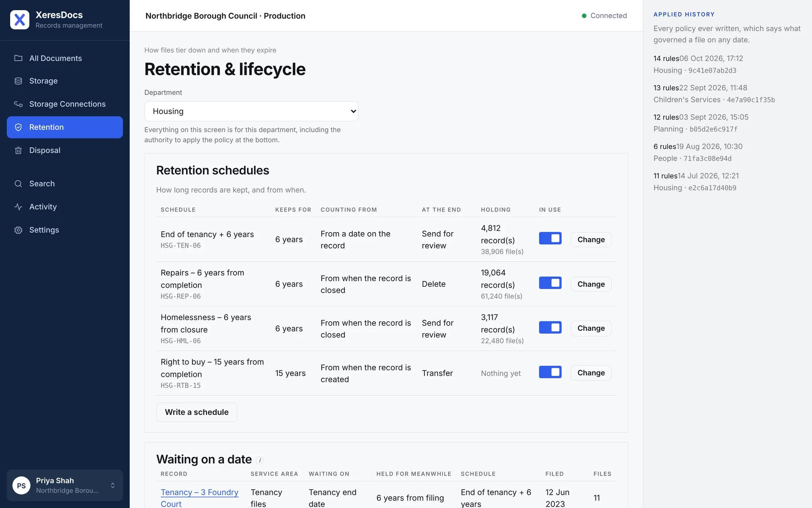Click the Nothing yet holding cell
Viewport: 812px width, 508px height.
pos(501,373)
